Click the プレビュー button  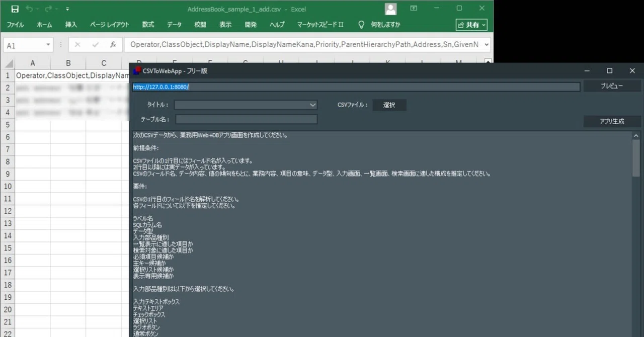[612, 86]
